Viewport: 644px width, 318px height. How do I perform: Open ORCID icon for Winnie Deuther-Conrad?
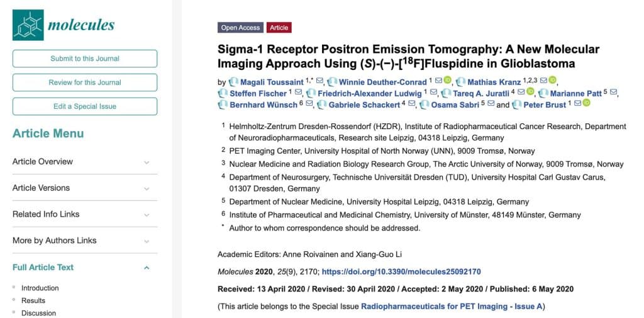[x=447, y=80]
